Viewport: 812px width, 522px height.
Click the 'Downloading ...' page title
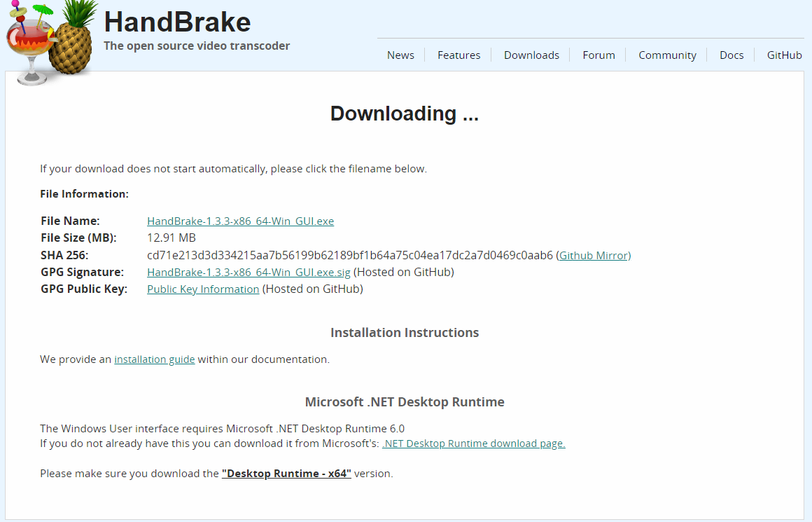(x=405, y=114)
